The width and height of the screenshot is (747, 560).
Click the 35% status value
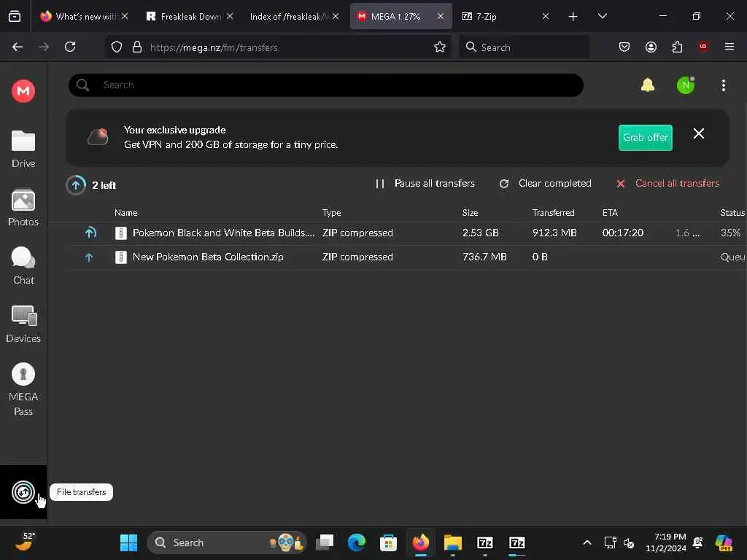pyautogui.click(x=730, y=233)
